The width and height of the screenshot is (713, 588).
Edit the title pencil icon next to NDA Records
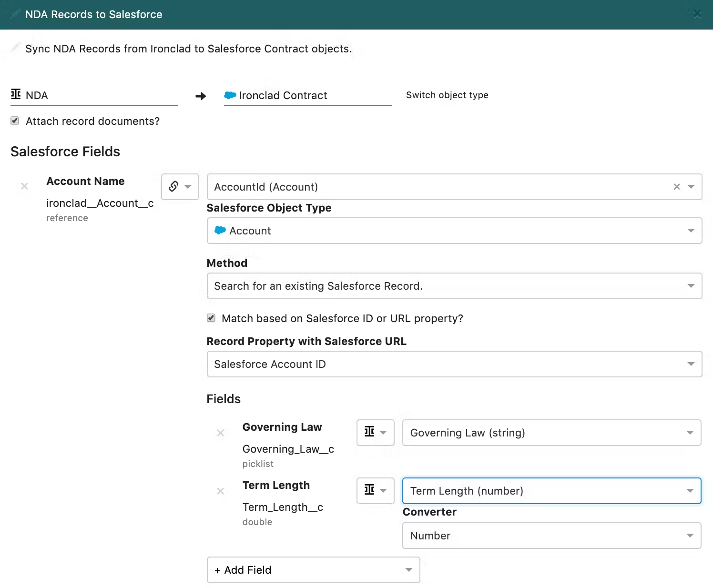[15, 14]
